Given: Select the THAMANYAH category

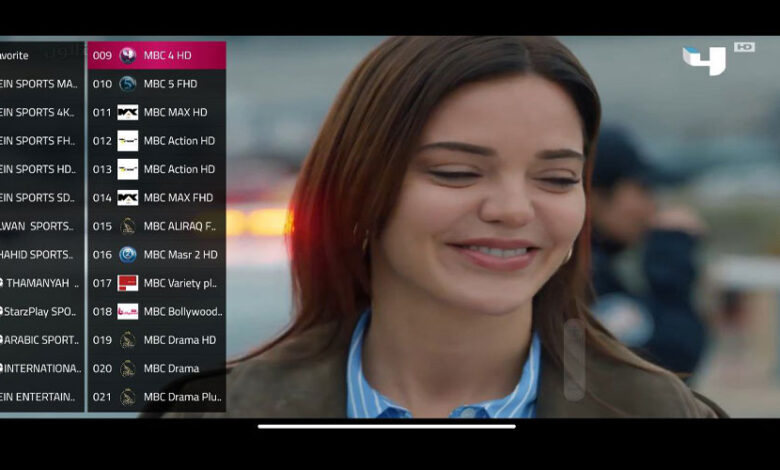Looking at the screenshot, I should [x=38, y=283].
